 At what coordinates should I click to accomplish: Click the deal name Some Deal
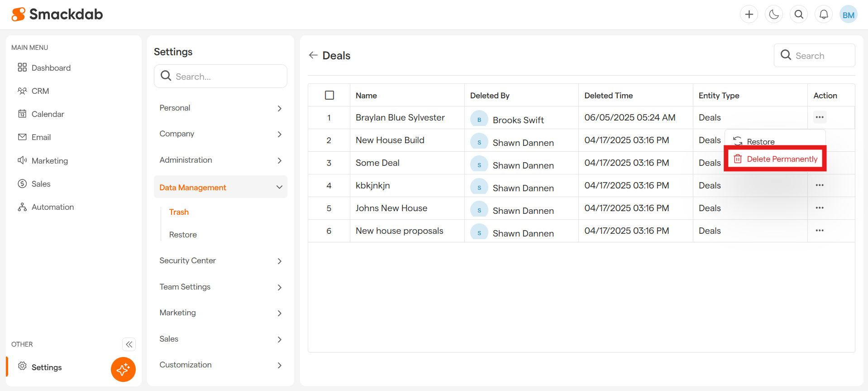pos(377,163)
